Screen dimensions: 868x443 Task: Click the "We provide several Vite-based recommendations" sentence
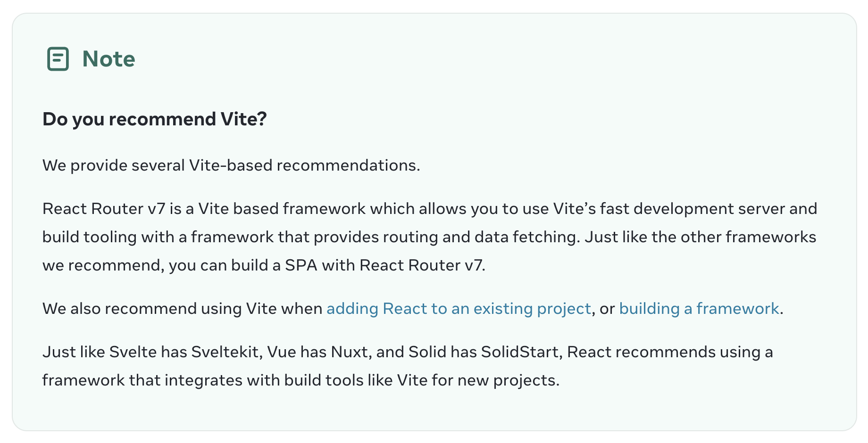pos(231,165)
